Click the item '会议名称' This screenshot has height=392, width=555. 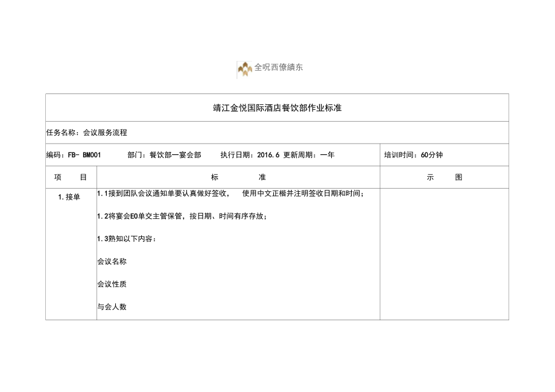[112, 262]
